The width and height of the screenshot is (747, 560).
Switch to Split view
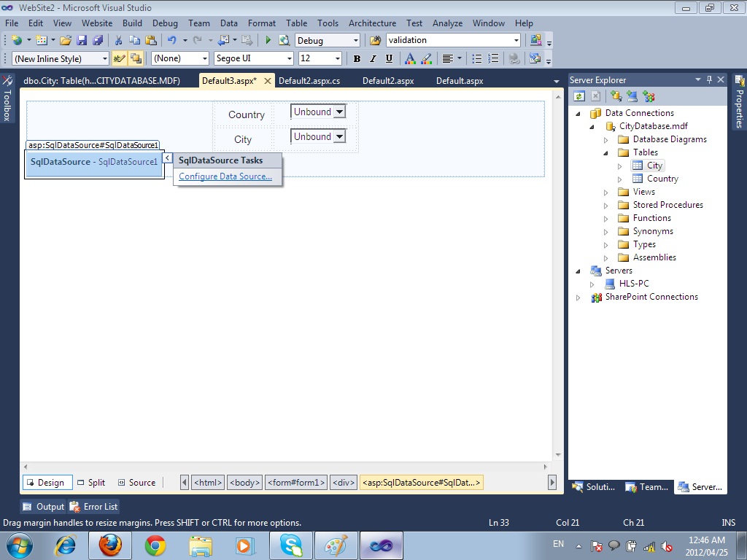coord(91,483)
